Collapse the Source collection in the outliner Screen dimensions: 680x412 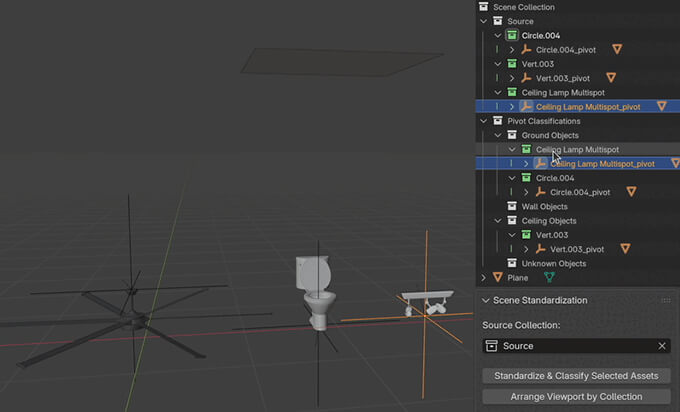pos(485,21)
